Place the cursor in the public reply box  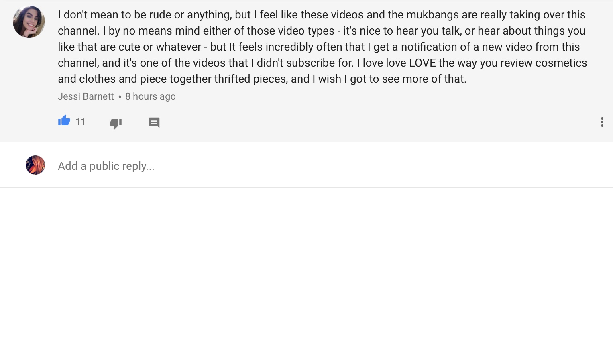(241, 166)
